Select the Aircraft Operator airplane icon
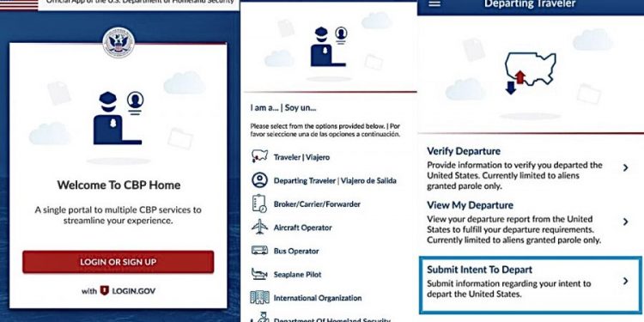The height and width of the screenshot is (322, 644). pos(259,227)
